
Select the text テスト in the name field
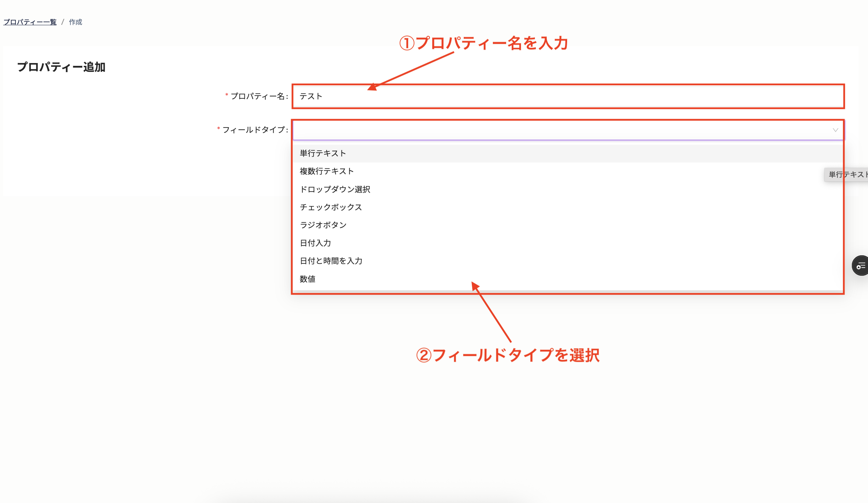point(310,96)
